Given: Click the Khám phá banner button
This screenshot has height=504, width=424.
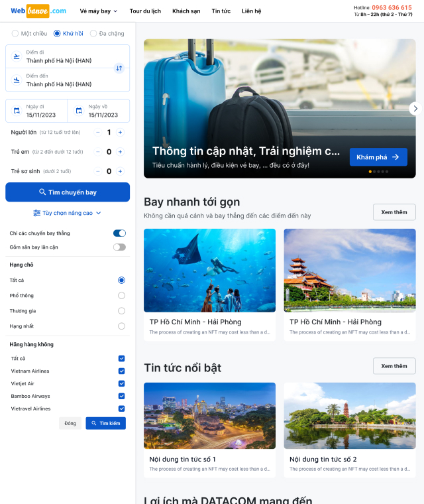Looking at the screenshot, I should click(378, 157).
